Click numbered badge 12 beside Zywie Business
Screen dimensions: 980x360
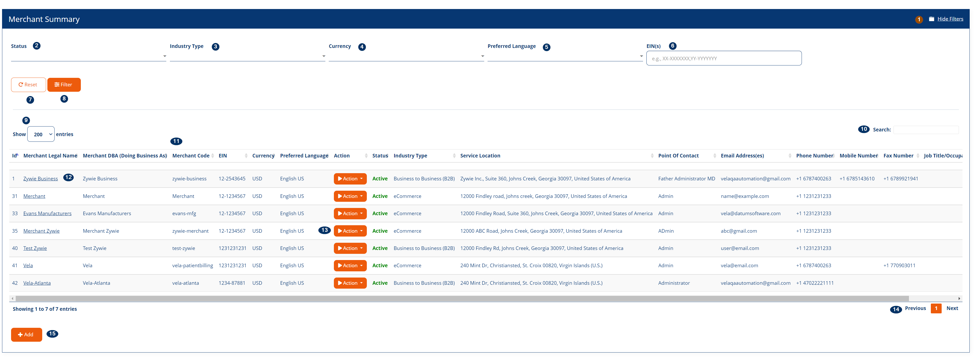(68, 178)
